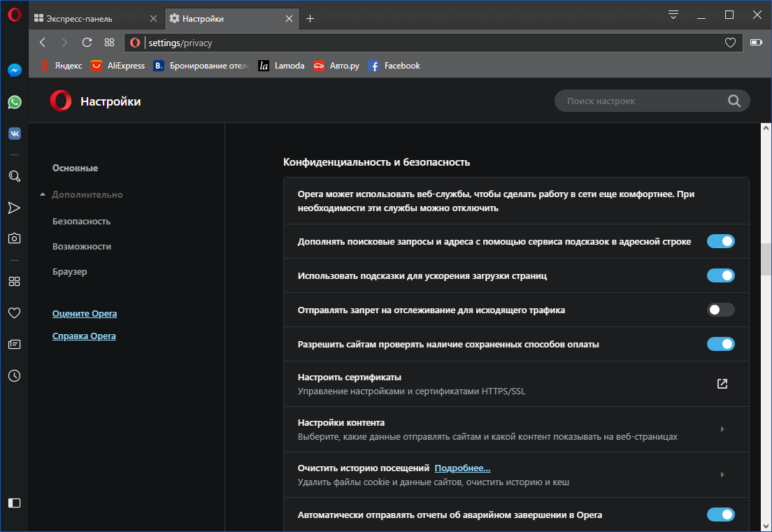Click the large Opera logo next to Настройки

[61, 101]
